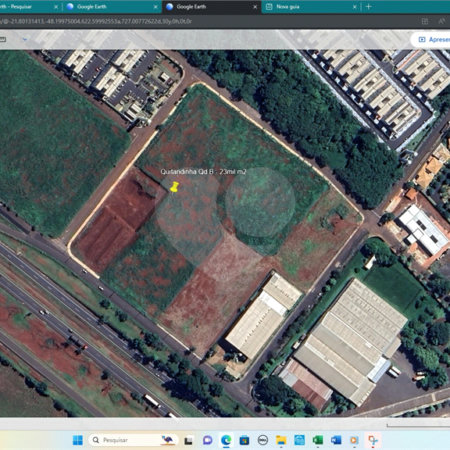450x450 pixels.
Task: Click the yellow pushpin placemark on map
Action: pos(174,187)
